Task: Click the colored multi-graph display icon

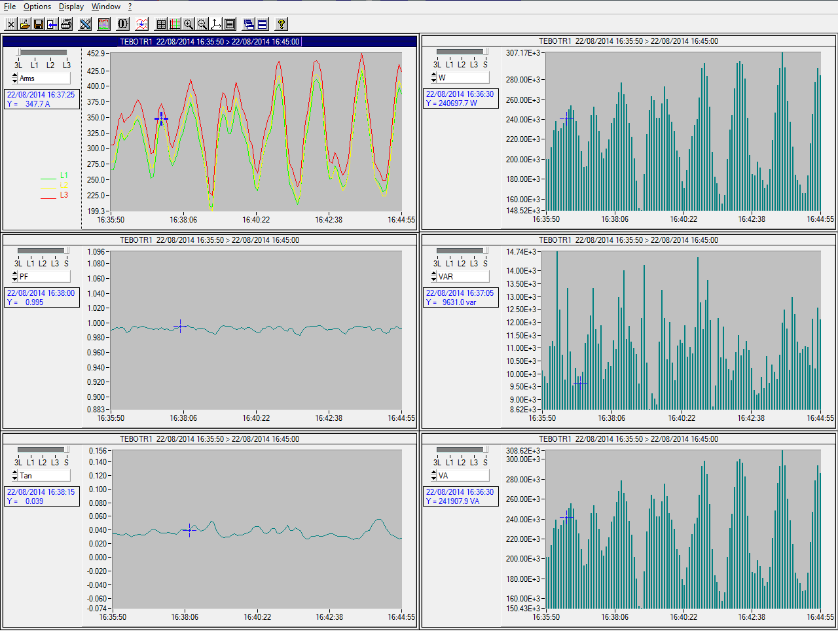Action: 104,24
